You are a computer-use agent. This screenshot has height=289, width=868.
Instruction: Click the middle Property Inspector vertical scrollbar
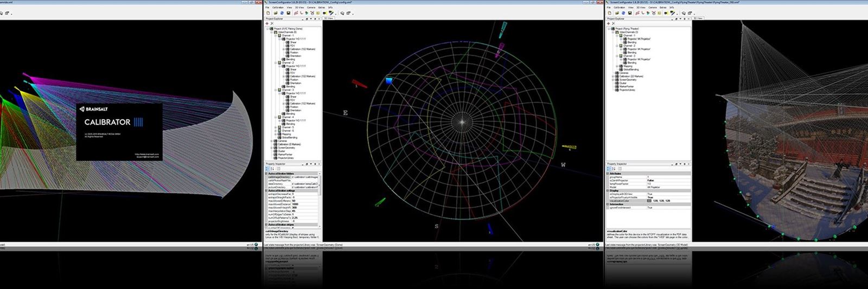320,200
